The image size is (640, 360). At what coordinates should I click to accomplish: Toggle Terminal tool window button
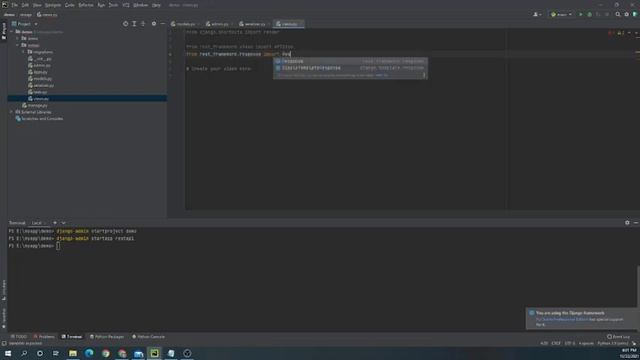pos(72,337)
